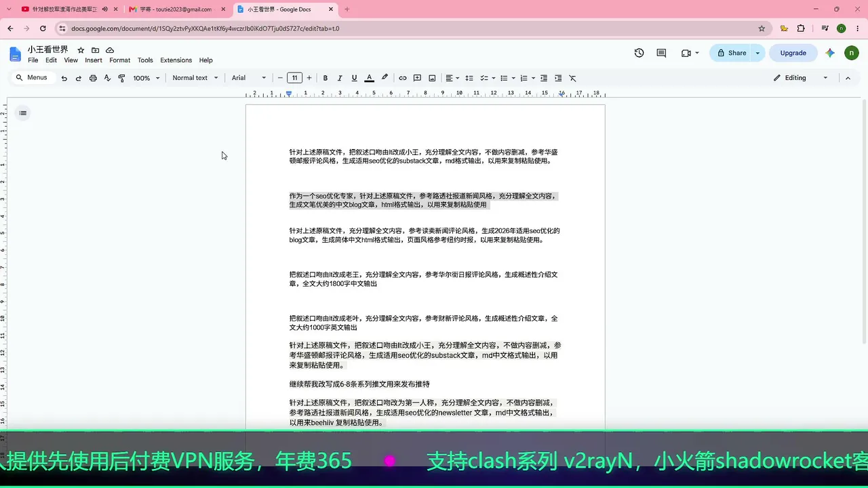This screenshot has height=488, width=868.
Task: Move document using the folder icon
Action: pos(95,50)
